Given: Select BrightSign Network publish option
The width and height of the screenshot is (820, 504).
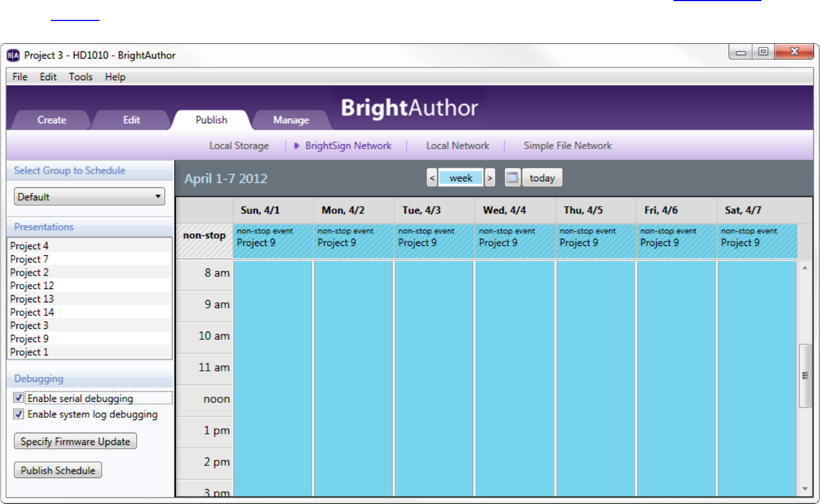Looking at the screenshot, I should click(348, 146).
